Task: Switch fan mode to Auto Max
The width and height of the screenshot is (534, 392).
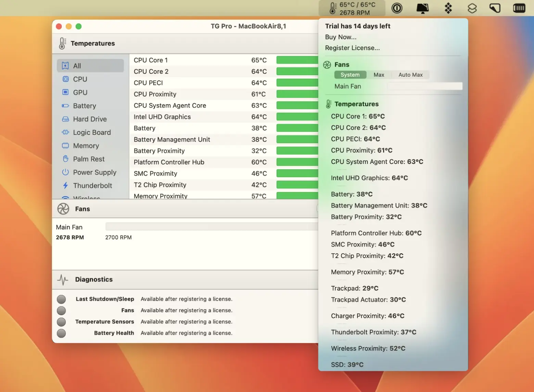Action: 410,75
